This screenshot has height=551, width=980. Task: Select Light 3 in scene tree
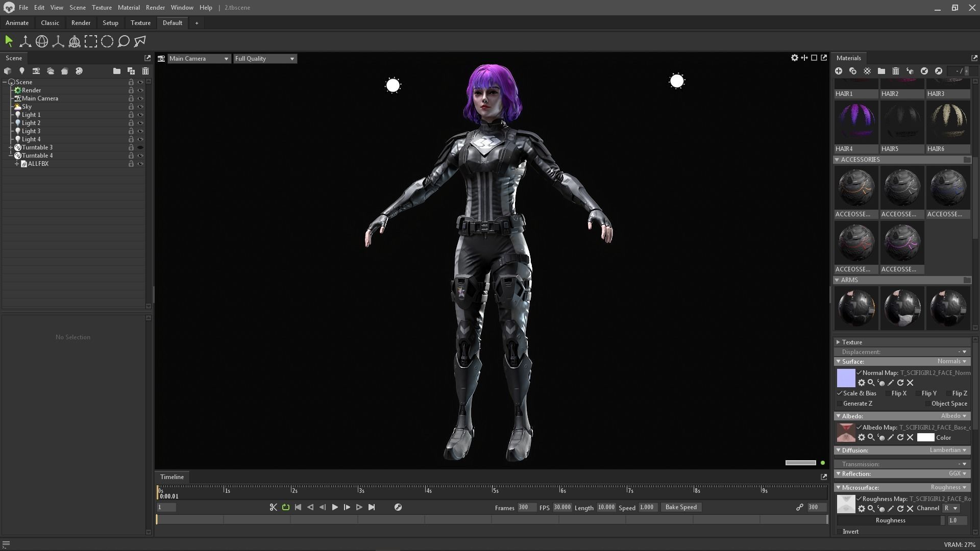pos(31,131)
